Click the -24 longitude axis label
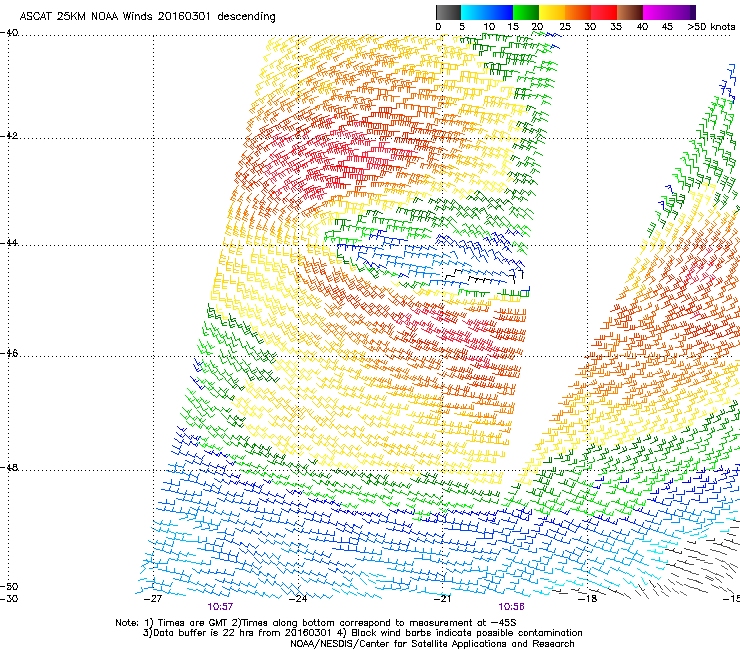This screenshot has height=650, width=740. tap(298, 599)
